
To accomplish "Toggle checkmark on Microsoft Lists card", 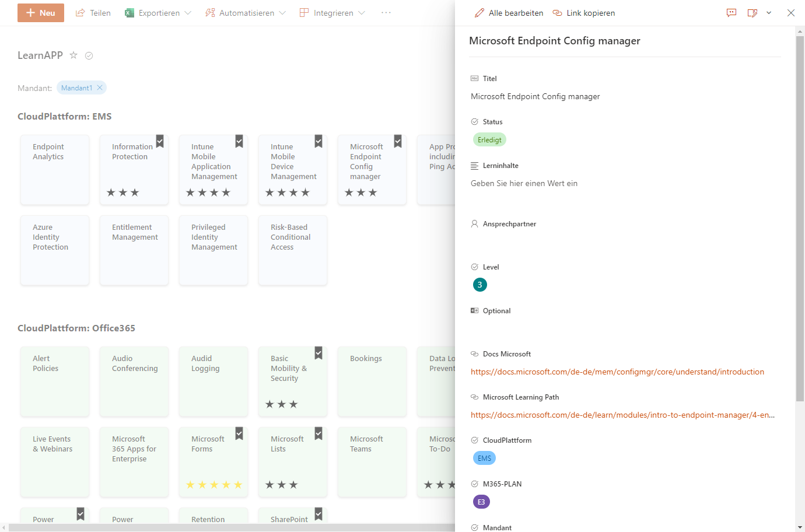I will coord(318,433).
